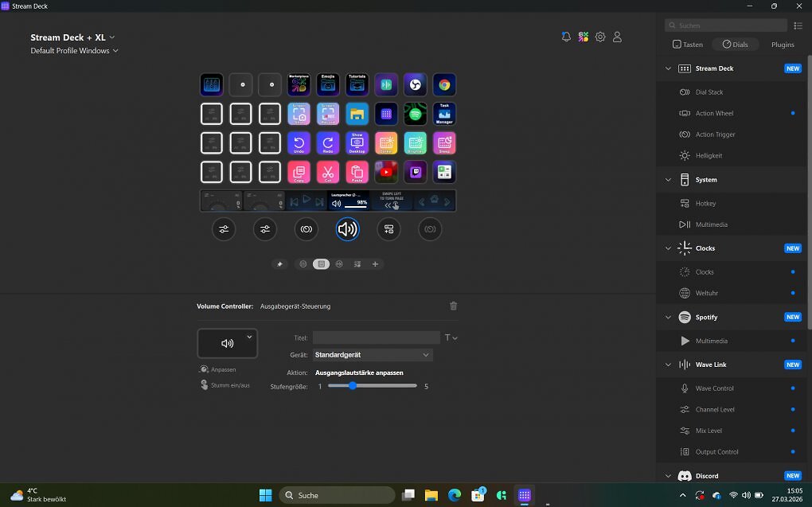The width and height of the screenshot is (812, 507).
Task: Switch to the Dials tab
Action: (x=736, y=45)
